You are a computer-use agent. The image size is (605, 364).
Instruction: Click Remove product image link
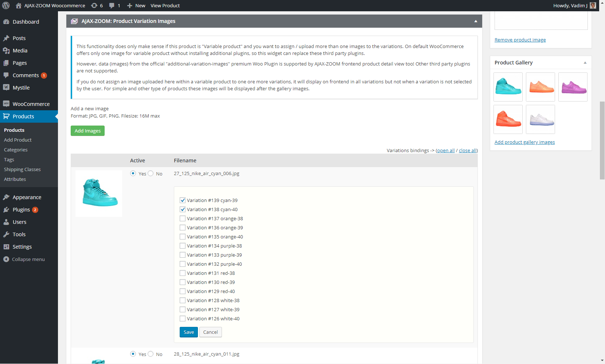tap(520, 40)
